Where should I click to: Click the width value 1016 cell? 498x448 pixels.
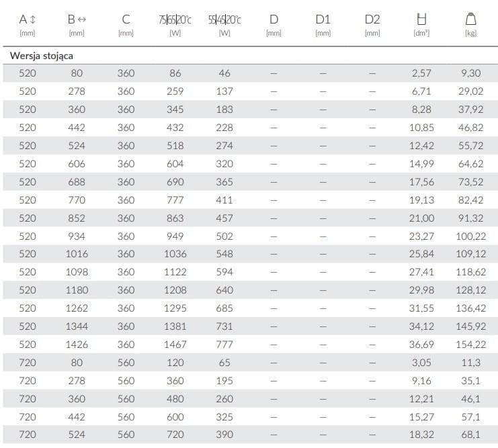pos(77,254)
